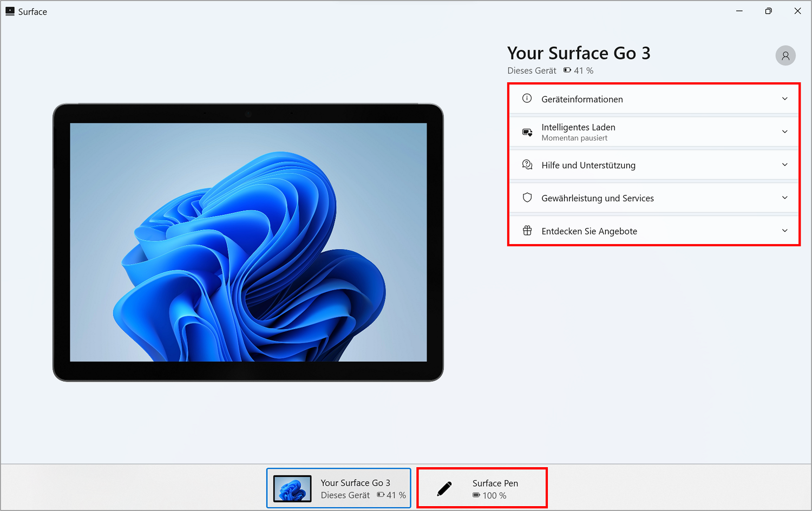Click the chat help icon for Hilfe und Unterstützung
Screen dimensions: 812x511
point(527,165)
